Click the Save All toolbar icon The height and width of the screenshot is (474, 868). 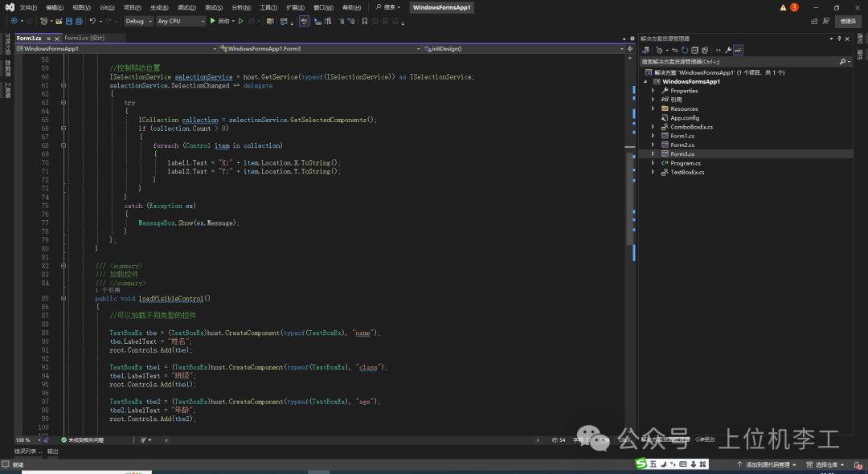click(78, 21)
